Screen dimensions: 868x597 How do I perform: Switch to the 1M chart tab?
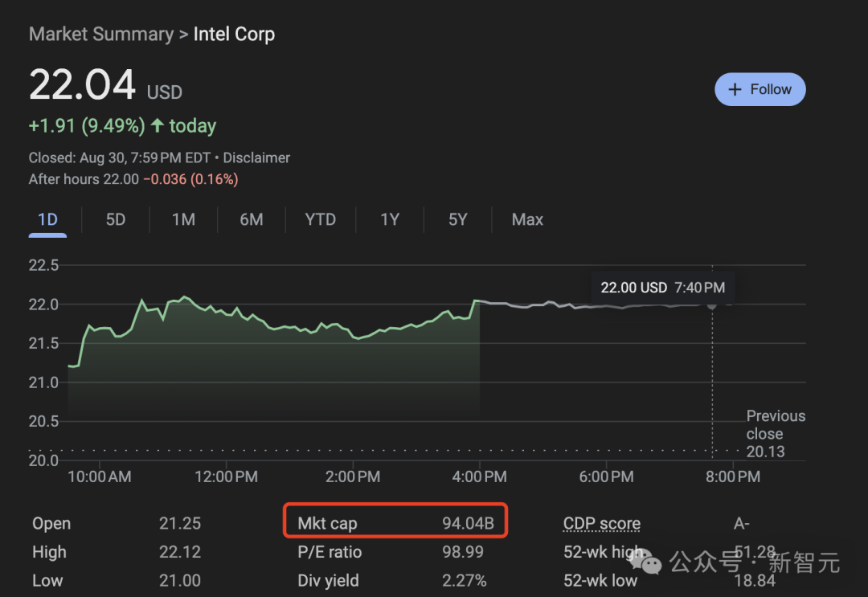coord(183,219)
